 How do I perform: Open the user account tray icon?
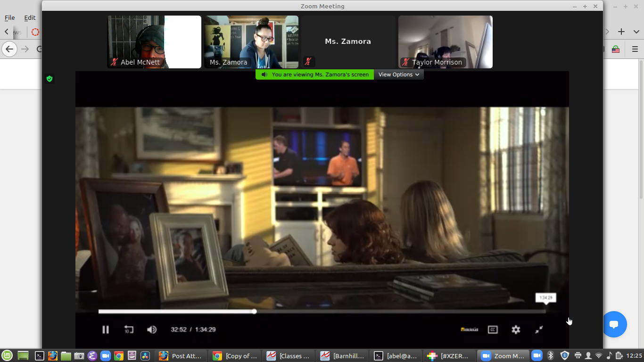click(588, 356)
